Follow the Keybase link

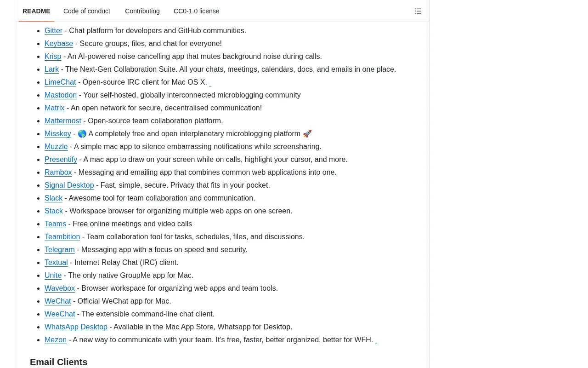[59, 44]
